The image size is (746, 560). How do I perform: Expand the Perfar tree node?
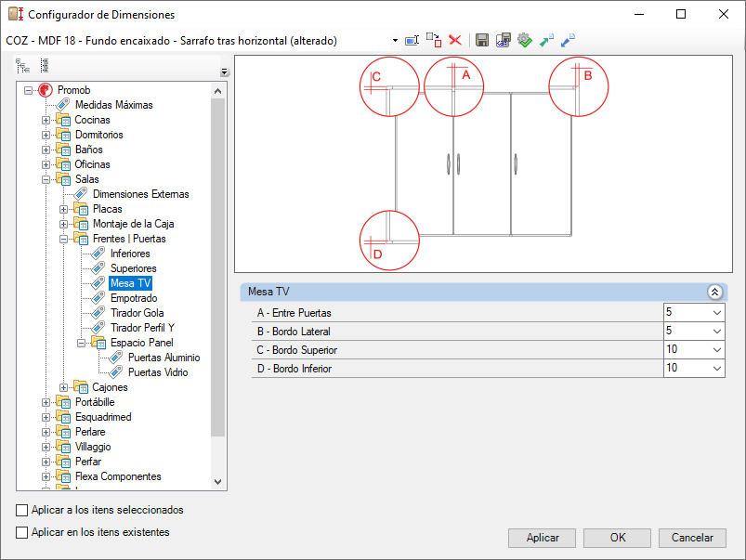pos(46,462)
